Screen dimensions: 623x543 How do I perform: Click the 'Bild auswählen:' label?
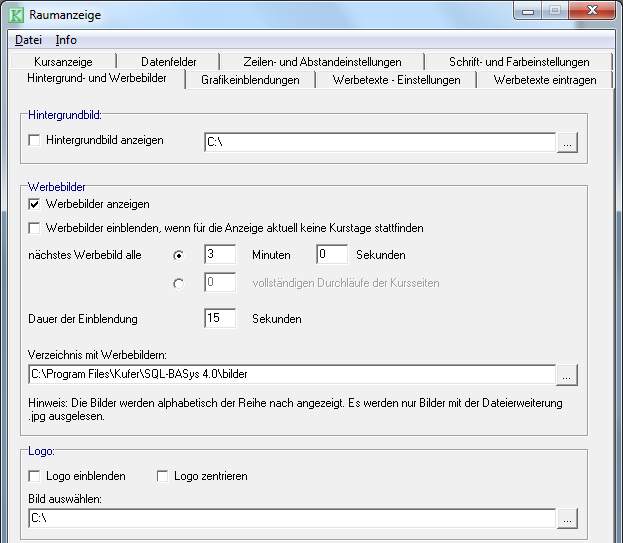pyautogui.click(x=65, y=499)
